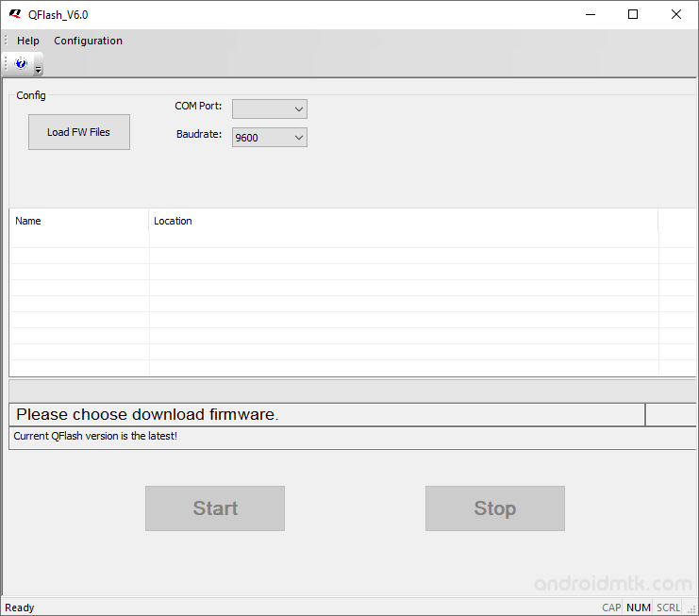The height and width of the screenshot is (616, 699).
Task: Click 'Current QFlash version is the latest!' text
Action: point(95,436)
